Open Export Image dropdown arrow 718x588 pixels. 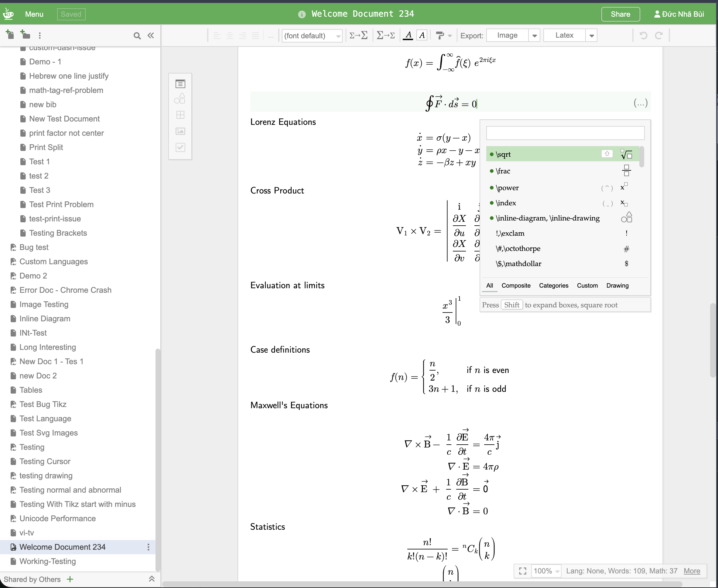tap(535, 35)
